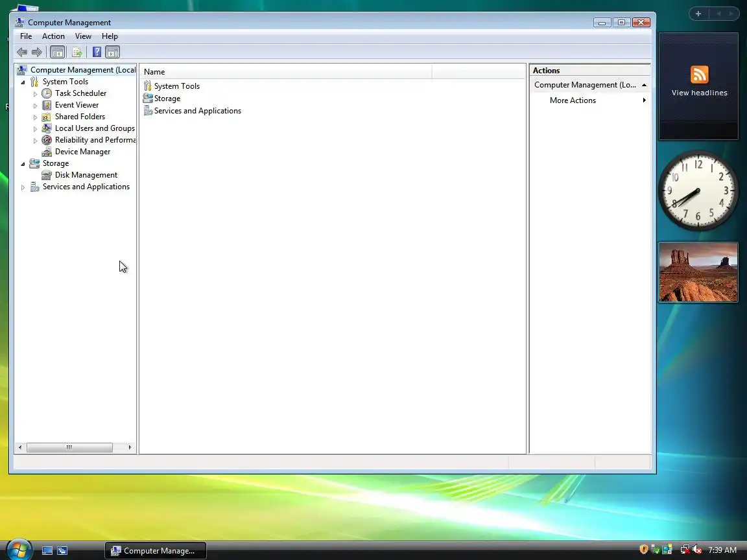The image size is (747, 560).
Task: Click the Name column header
Action: pyautogui.click(x=287, y=72)
